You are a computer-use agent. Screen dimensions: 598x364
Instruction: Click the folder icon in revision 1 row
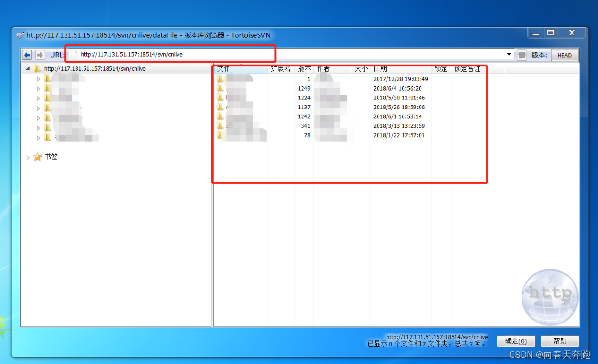pyautogui.click(x=220, y=79)
